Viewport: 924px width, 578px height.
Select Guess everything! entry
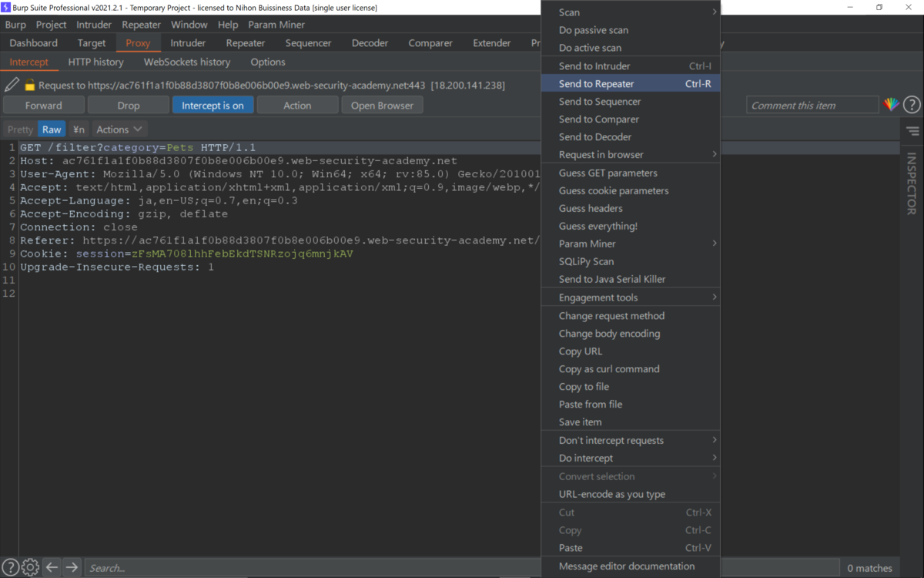[631, 226]
